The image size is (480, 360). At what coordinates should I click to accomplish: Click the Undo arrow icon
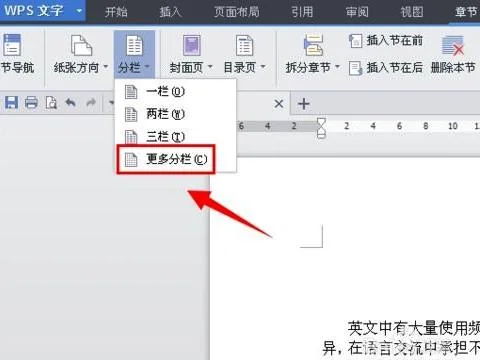[x=70, y=102]
